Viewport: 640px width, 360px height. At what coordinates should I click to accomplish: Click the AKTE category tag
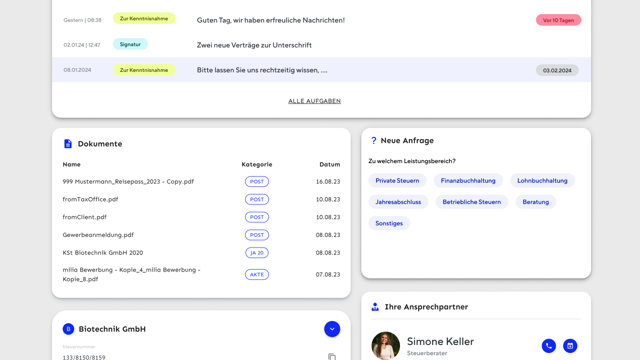click(x=257, y=274)
